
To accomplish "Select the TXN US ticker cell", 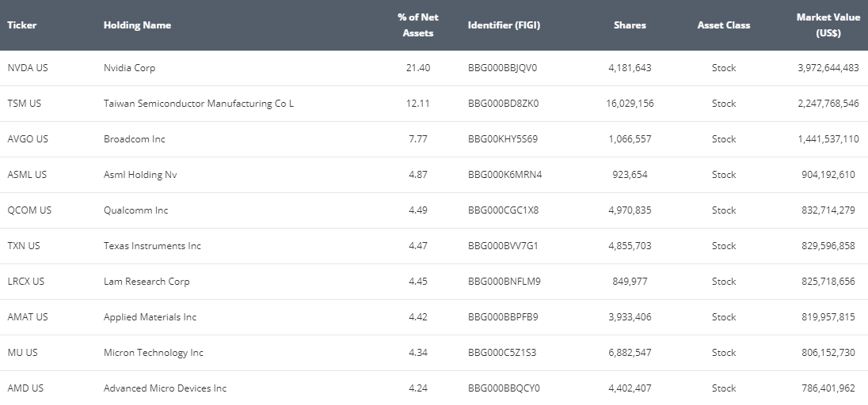I will coord(24,246).
